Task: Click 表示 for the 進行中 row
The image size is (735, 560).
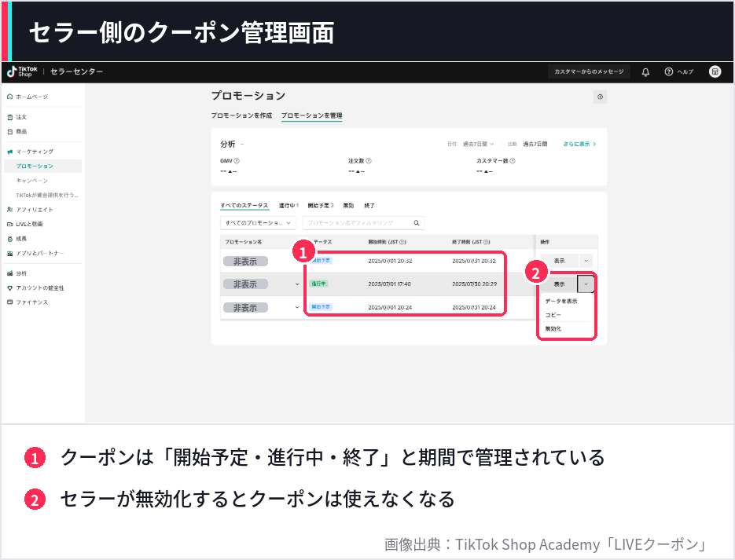Action: [559, 284]
